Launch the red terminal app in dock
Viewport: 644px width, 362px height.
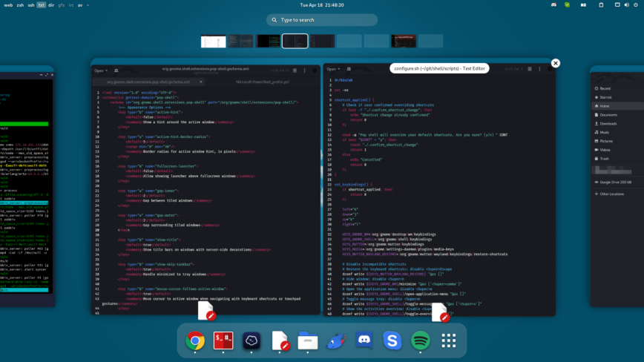coord(223,340)
